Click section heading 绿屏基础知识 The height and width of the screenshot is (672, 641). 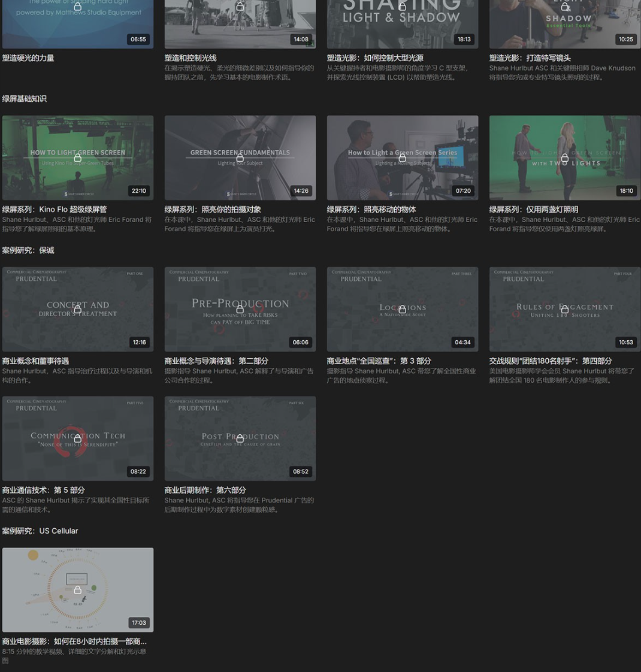pos(25,99)
